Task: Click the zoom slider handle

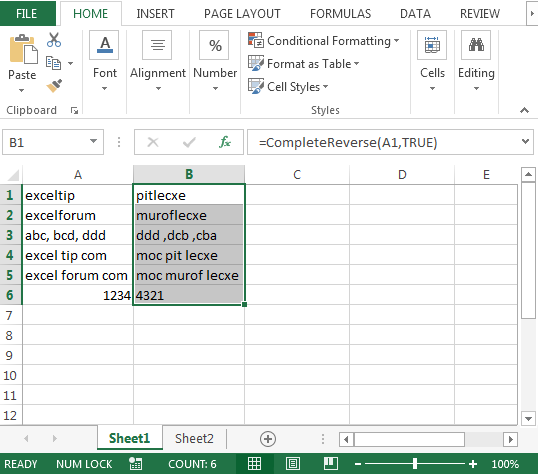Action: [x=415, y=464]
